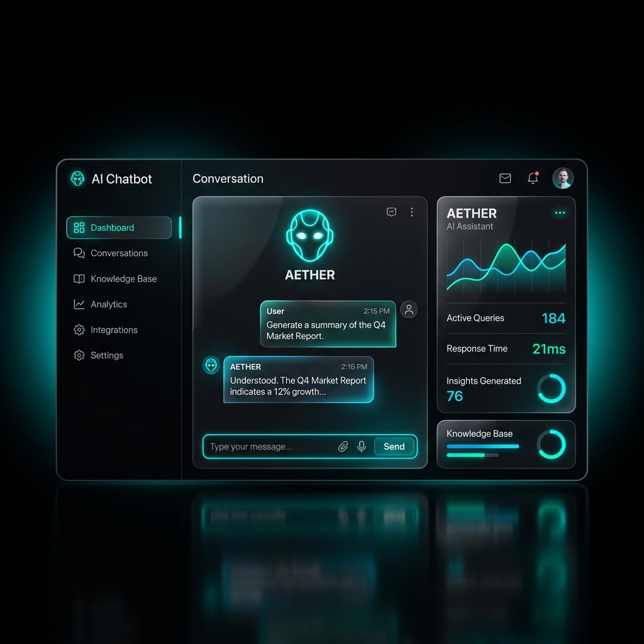The image size is (644, 644).
Task: Click the Analytics line chart icon
Action: click(x=79, y=304)
